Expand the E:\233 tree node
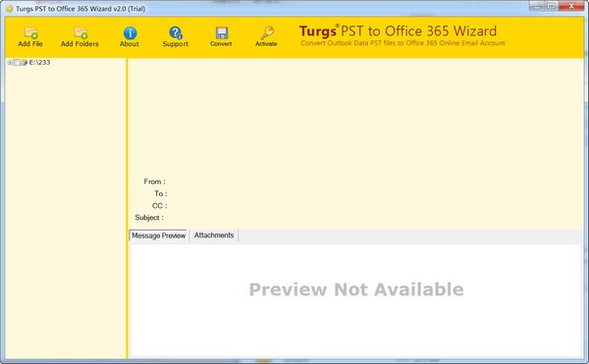 10,62
